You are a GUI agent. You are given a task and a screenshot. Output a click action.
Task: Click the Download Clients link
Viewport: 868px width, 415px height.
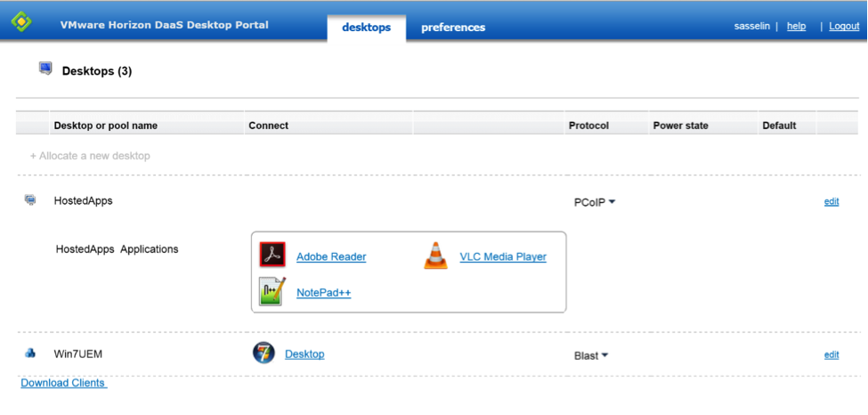tap(63, 383)
